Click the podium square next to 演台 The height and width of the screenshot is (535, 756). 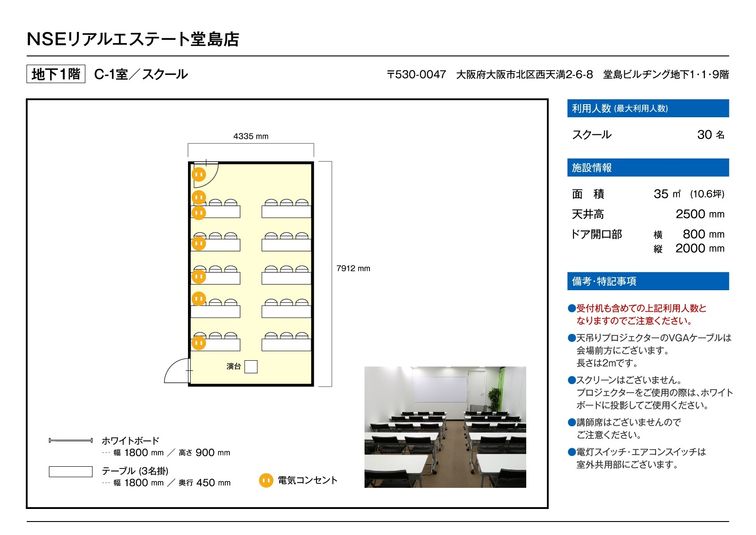tap(251, 367)
